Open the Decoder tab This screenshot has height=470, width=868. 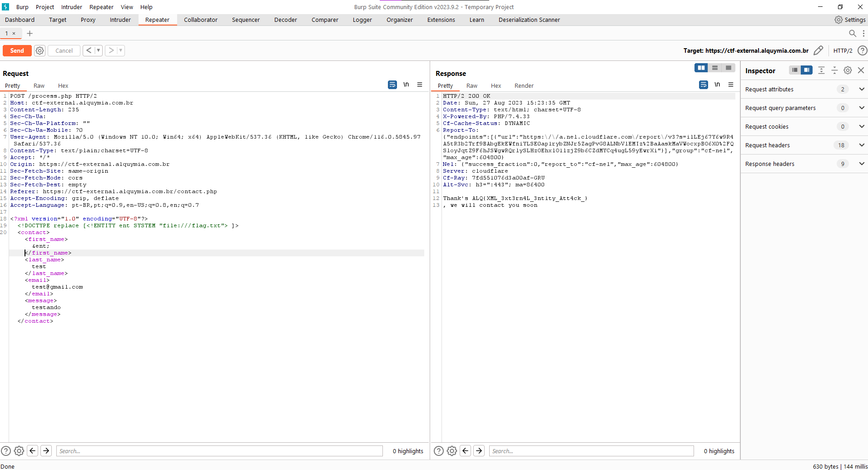285,20
